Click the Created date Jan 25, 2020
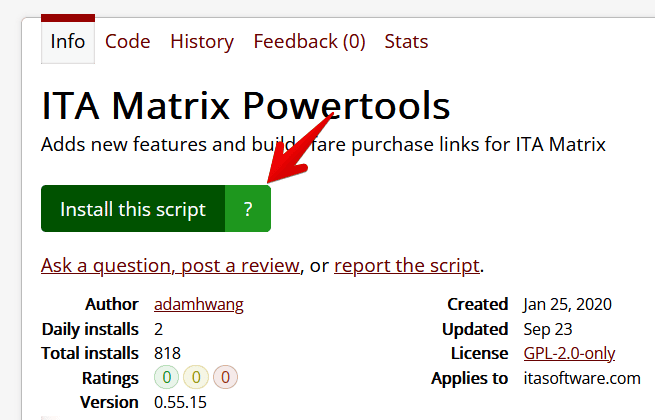The width and height of the screenshot is (655, 420). point(567,304)
